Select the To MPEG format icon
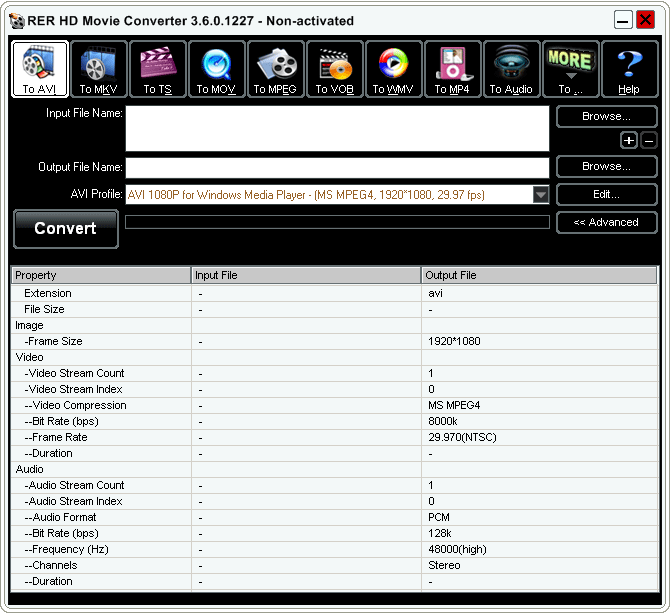 (x=276, y=69)
